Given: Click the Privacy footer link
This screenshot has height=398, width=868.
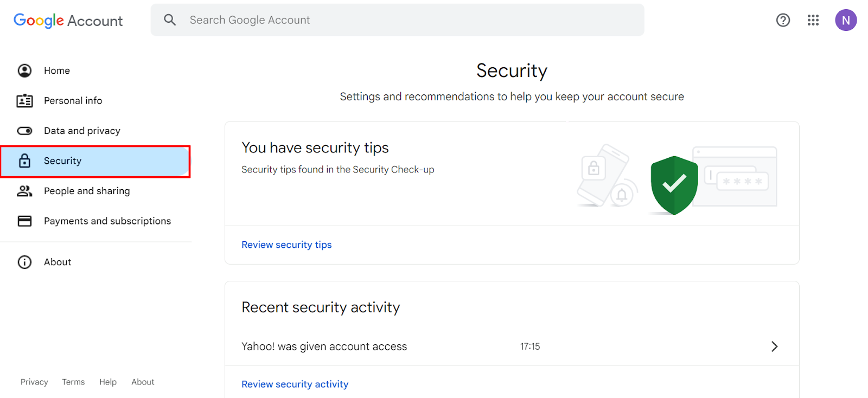Looking at the screenshot, I should [34, 382].
